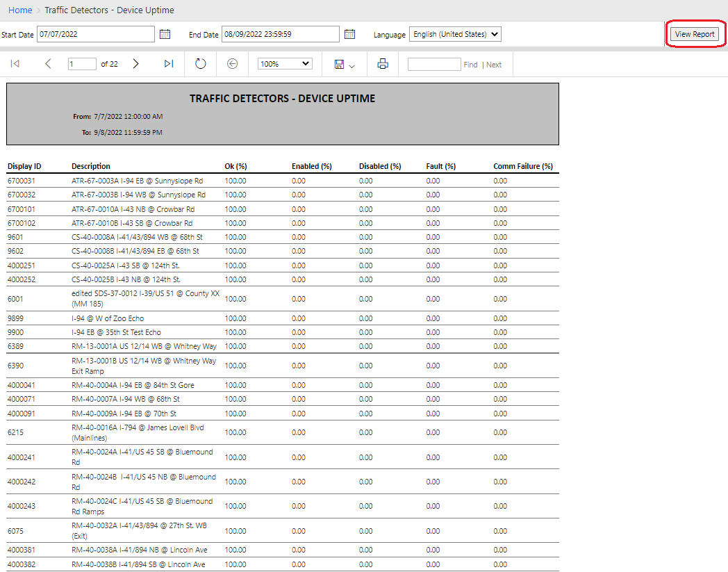Click Comm Failure value for row 9899
The height and width of the screenshot is (572, 728).
pyautogui.click(x=500, y=318)
